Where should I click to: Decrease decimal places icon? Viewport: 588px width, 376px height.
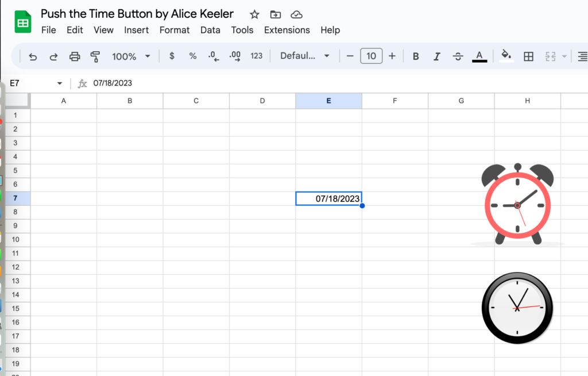214,56
